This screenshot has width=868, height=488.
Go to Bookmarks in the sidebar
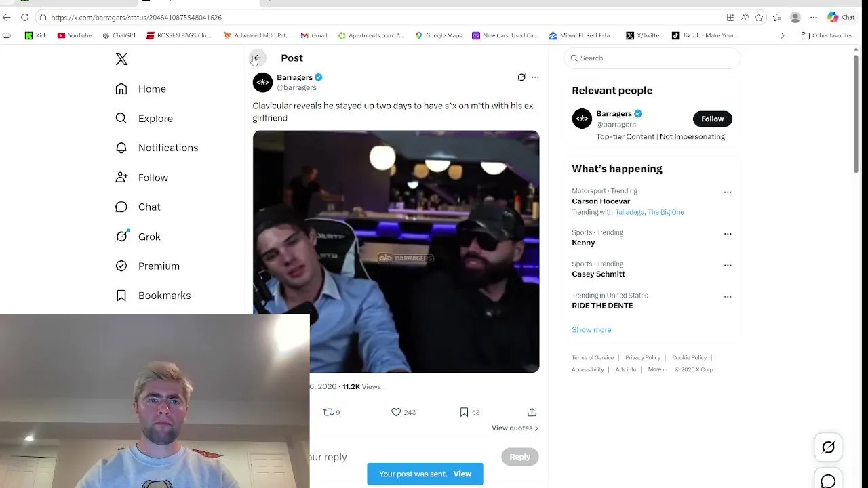[x=164, y=296]
